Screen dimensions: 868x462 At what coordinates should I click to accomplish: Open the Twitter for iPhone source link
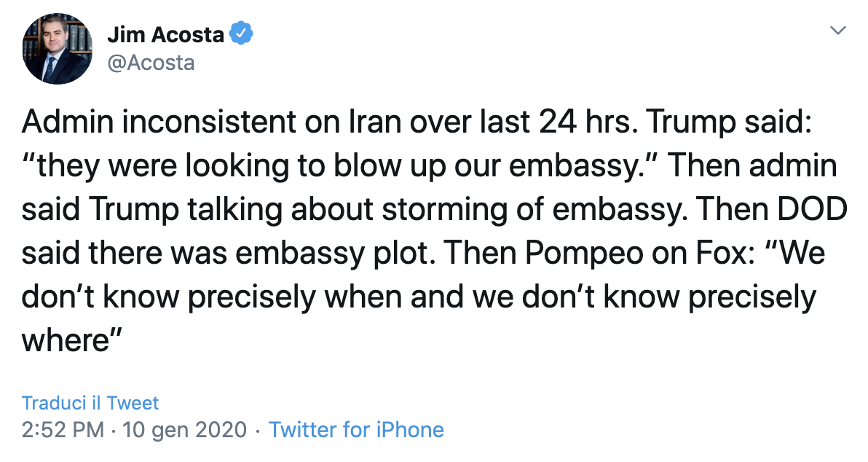[356, 429]
